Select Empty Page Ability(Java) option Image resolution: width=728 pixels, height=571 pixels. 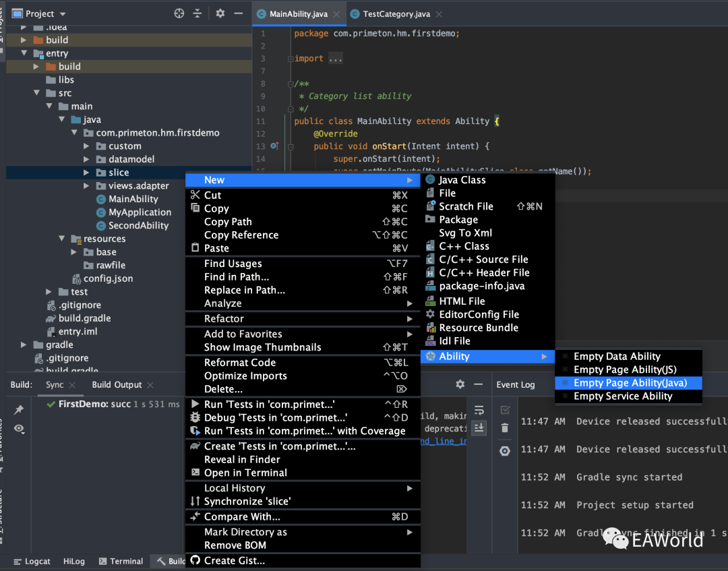coord(629,383)
